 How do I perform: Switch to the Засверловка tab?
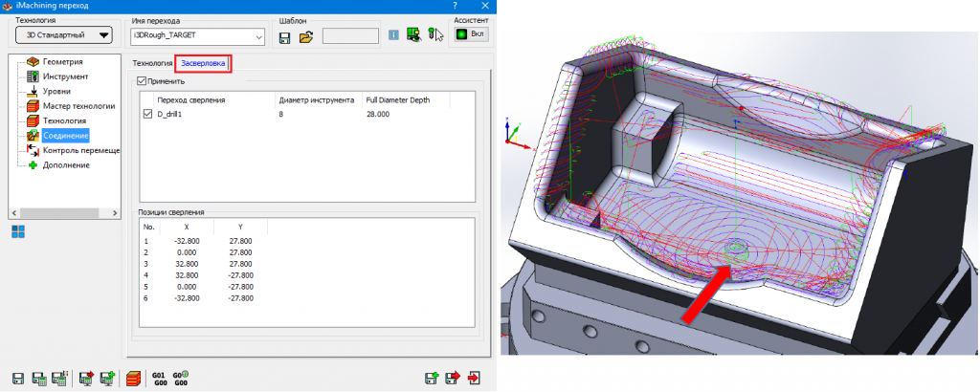203,64
